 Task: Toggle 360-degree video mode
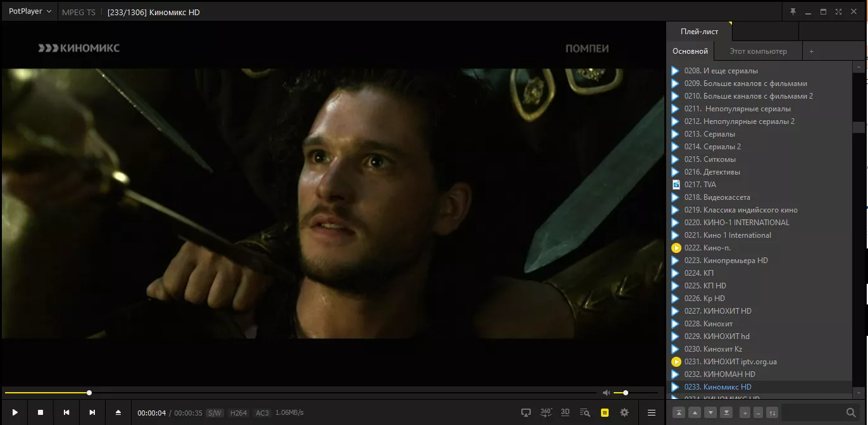tap(546, 412)
